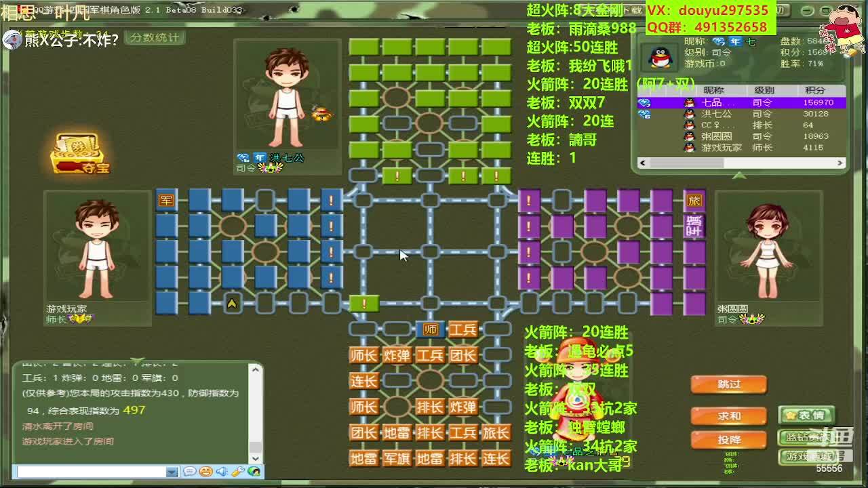Open the chat input history dropdown

click(x=172, y=472)
